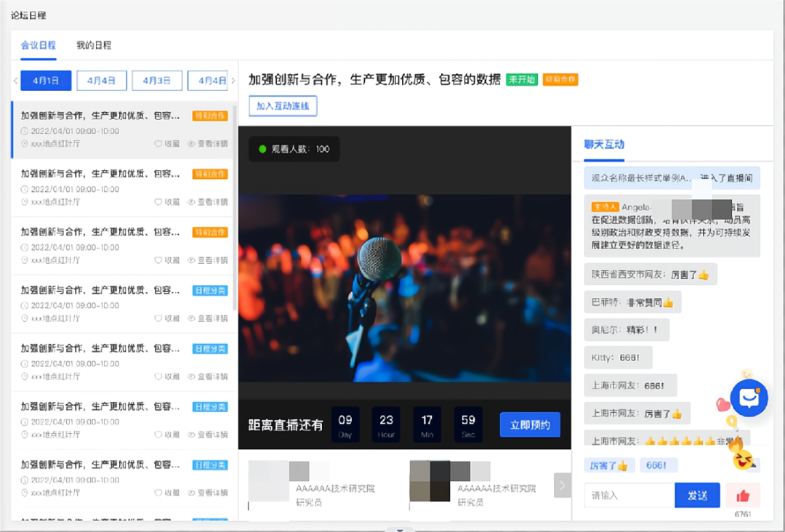
Task: Click the orange tag beside 未开始
Action: 560,79
